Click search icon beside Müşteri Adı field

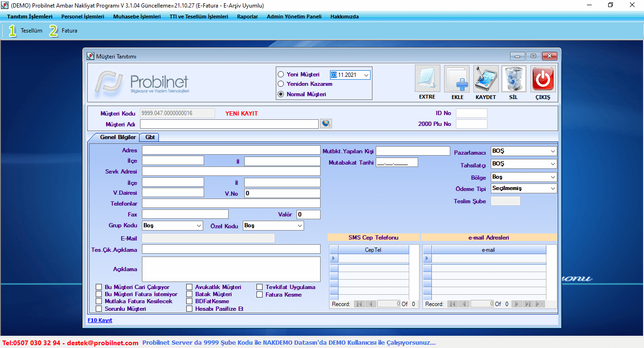pos(326,124)
